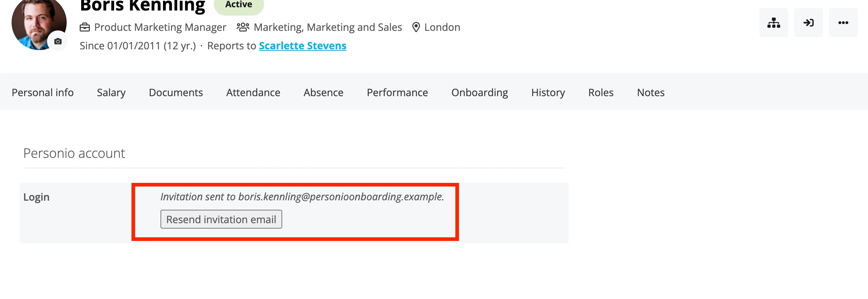View the Performance tab
The width and height of the screenshot is (868, 299).
tap(397, 93)
